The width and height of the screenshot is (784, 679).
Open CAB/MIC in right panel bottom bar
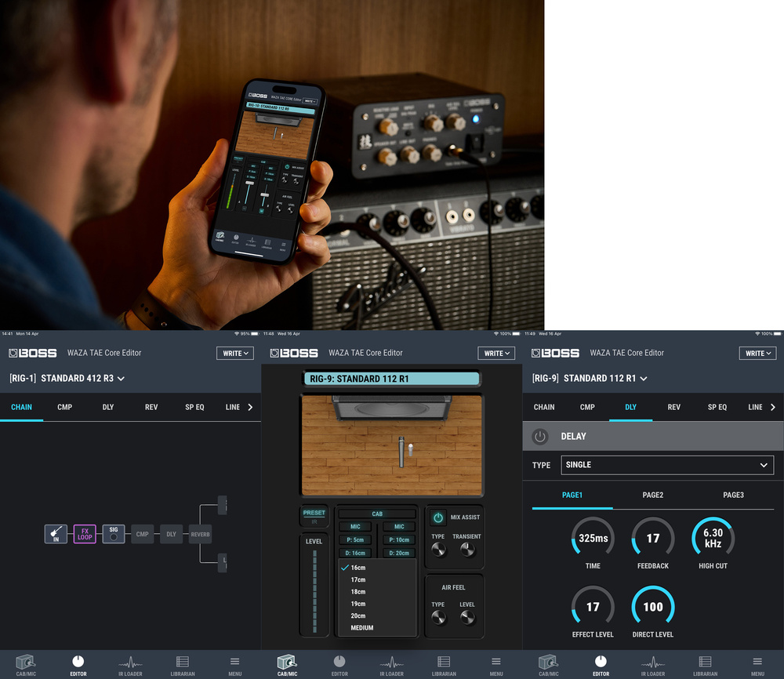549,666
